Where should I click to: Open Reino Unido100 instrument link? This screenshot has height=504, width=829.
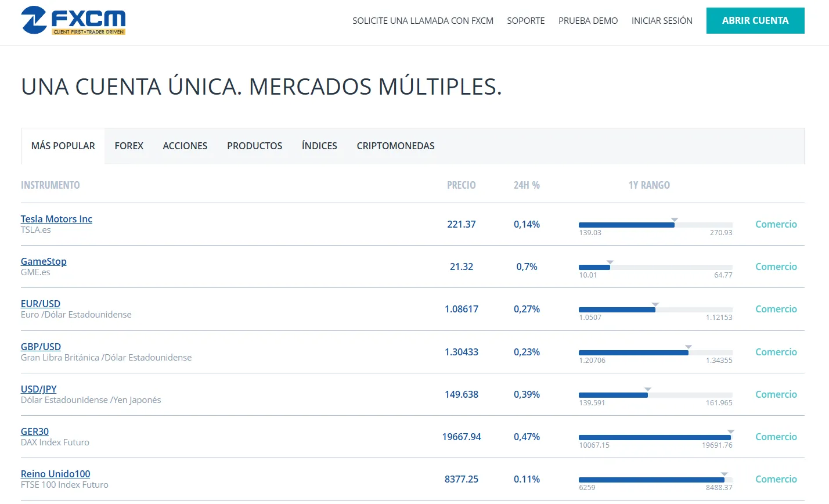pos(56,474)
